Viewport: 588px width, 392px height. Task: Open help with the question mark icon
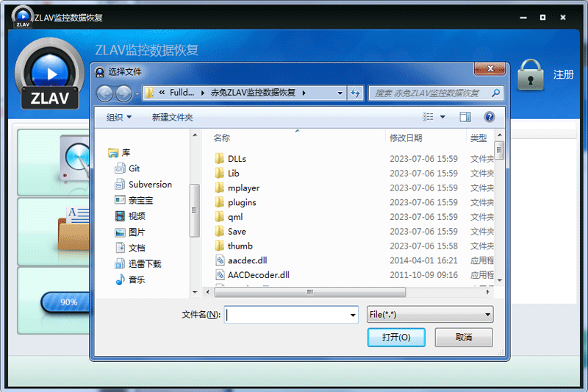[489, 117]
